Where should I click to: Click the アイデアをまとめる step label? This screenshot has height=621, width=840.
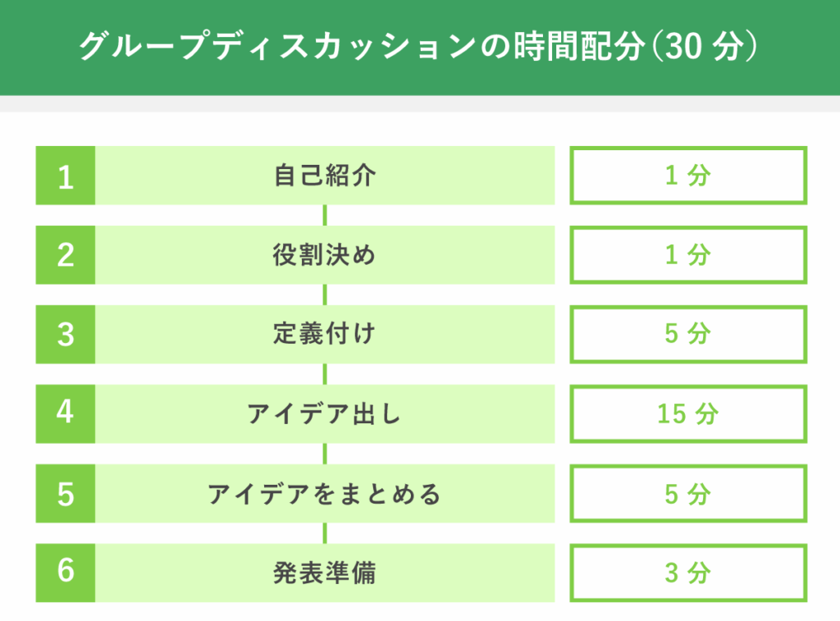click(325, 494)
